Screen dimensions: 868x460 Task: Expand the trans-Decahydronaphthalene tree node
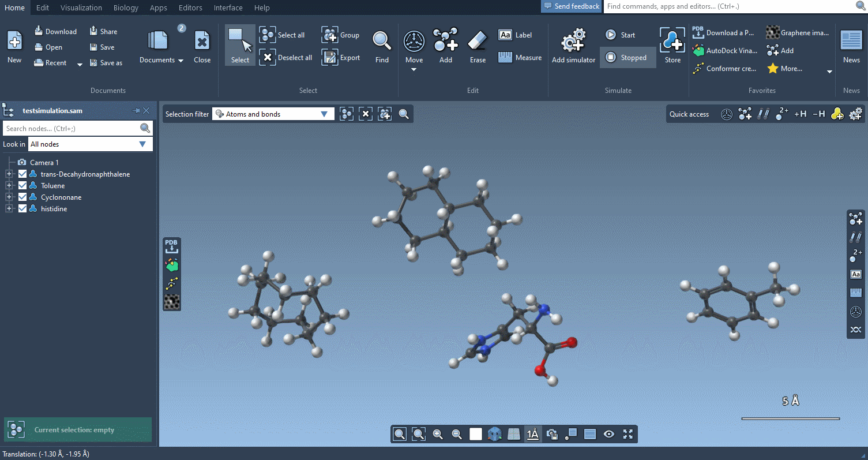[9, 174]
